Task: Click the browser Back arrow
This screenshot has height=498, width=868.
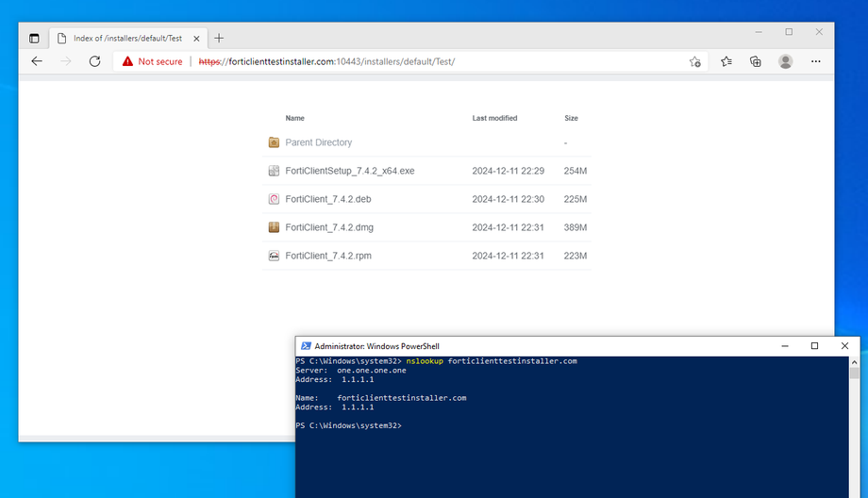Action: click(37, 61)
